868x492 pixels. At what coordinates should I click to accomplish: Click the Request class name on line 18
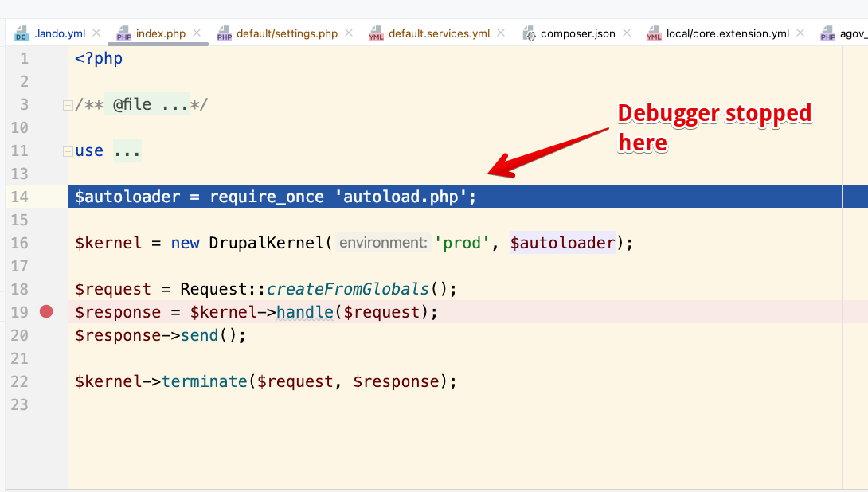pyautogui.click(x=213, y=289)
